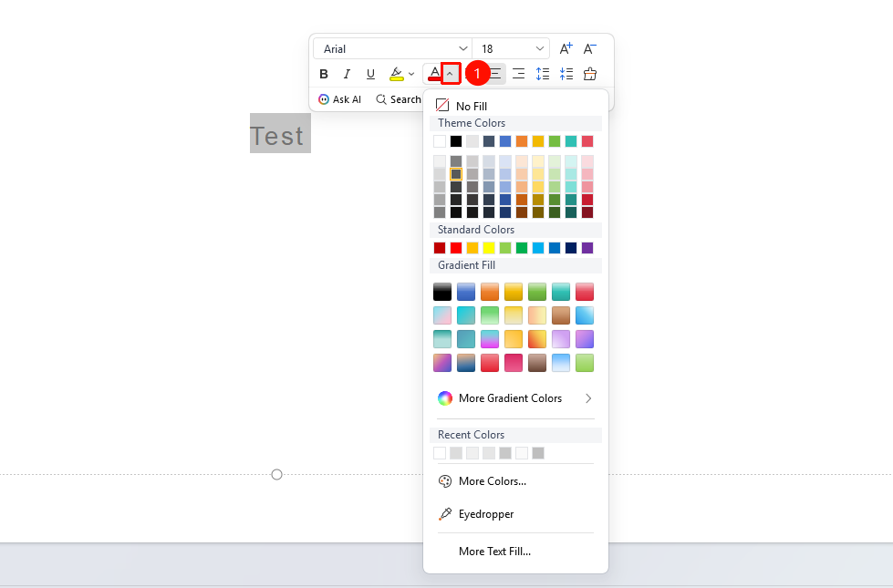This screenshot has width=893, height=588.
Task: Open the More Gradient Colors submenu
Action: coord(515,398)
